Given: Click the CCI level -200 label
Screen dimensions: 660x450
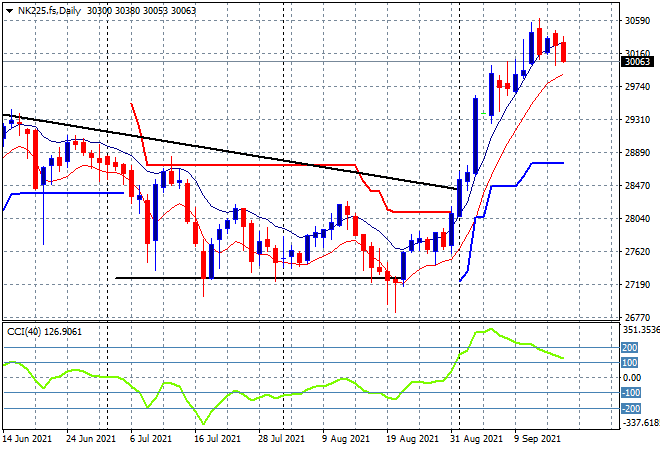Looking at the screenshot, I should click(631, 408).
